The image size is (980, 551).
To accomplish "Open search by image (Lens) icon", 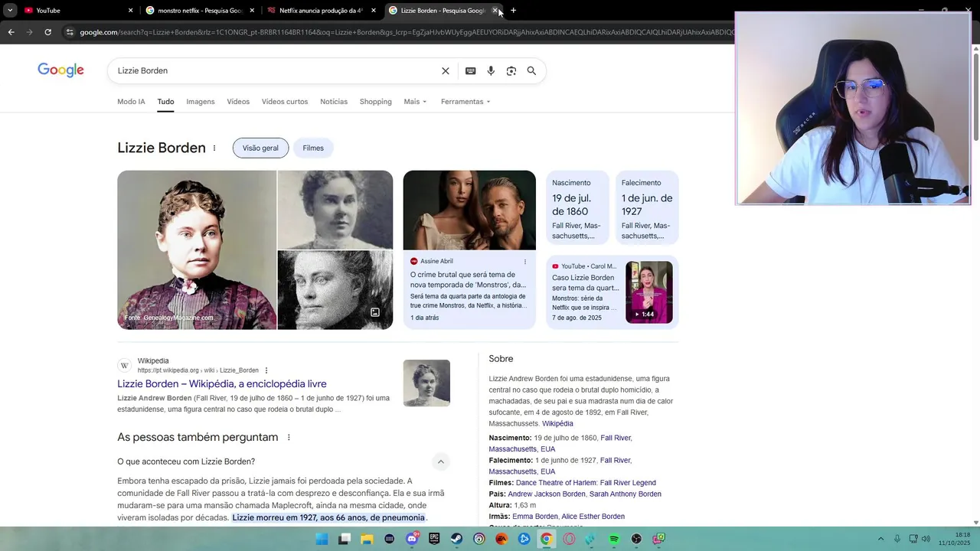I will click(x=511, y=70).
